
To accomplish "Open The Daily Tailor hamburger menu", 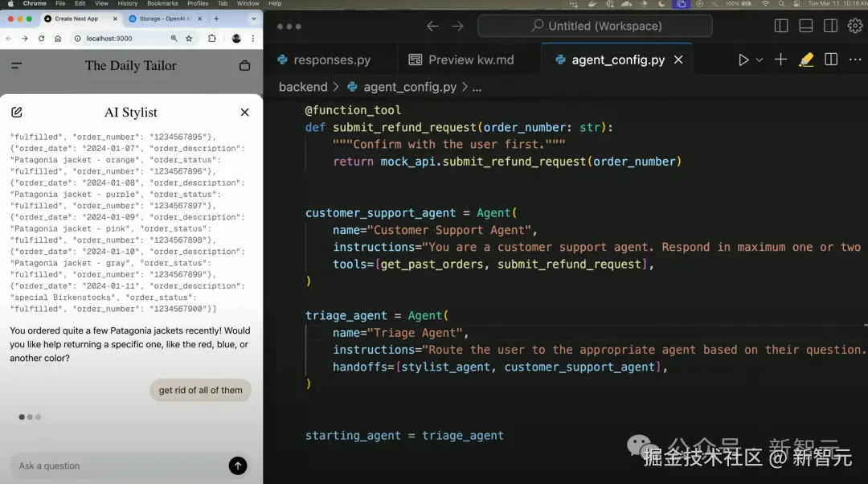I will tap(17, 65).
